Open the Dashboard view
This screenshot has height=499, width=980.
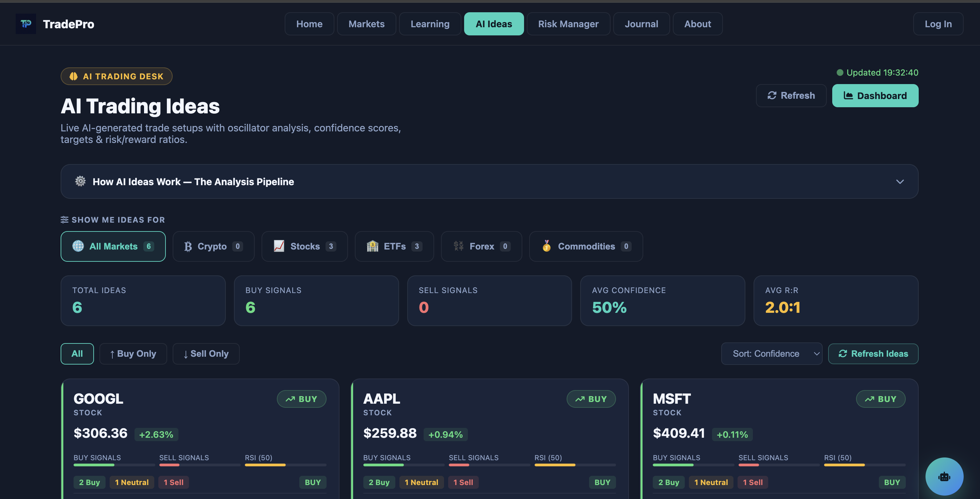(x=875, y=95)
